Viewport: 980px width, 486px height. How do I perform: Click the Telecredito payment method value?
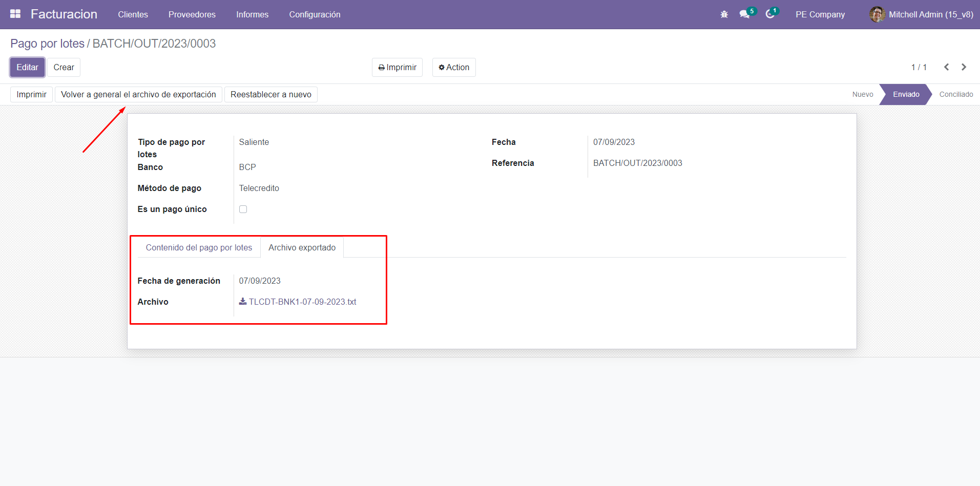click(x=259, y=188)
